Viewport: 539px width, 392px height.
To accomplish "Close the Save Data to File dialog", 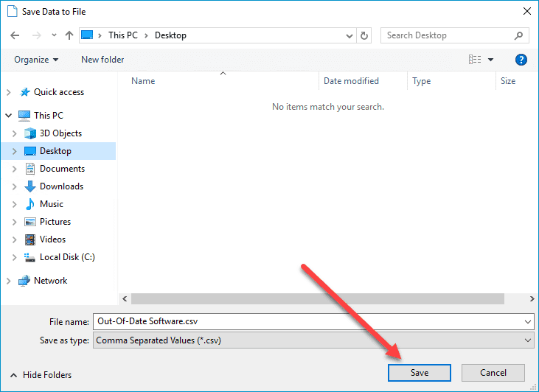I will [x=526, y=11].
